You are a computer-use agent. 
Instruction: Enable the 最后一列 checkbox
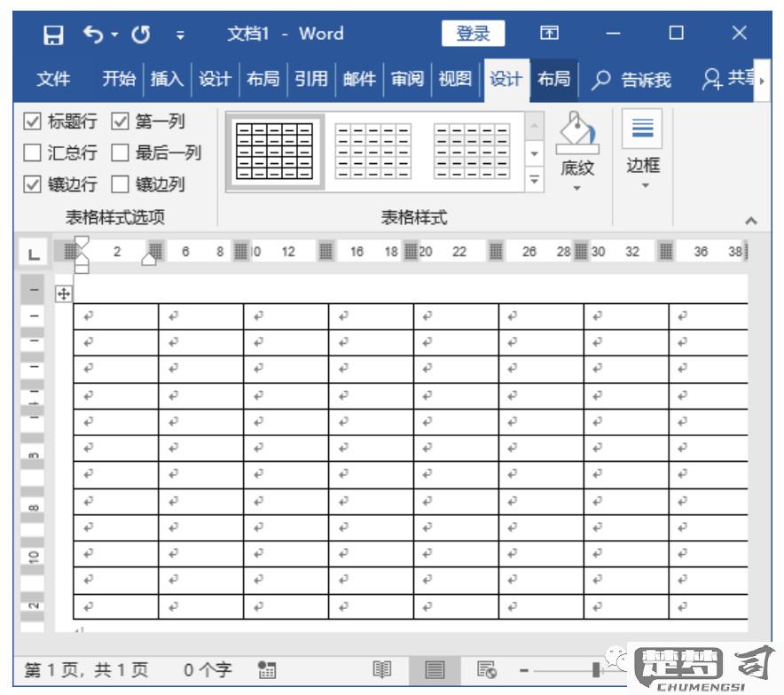click(x=120, y=152)
